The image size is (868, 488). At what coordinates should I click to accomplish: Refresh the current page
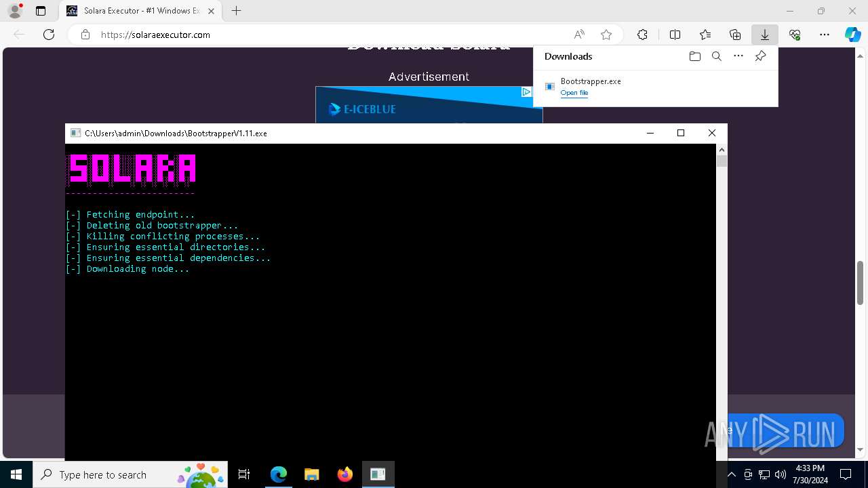click(49, 35)
